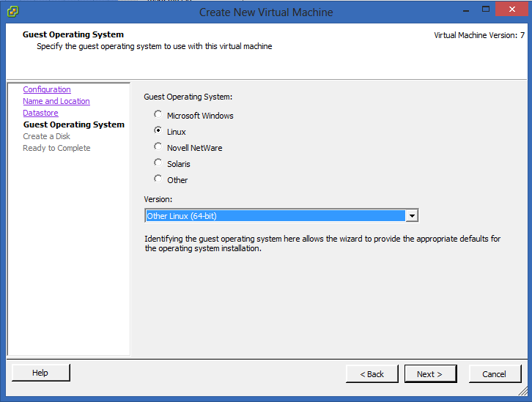532x402 pixels.
Task: Close the Create New Virtual Machine window
Action: 512,10
